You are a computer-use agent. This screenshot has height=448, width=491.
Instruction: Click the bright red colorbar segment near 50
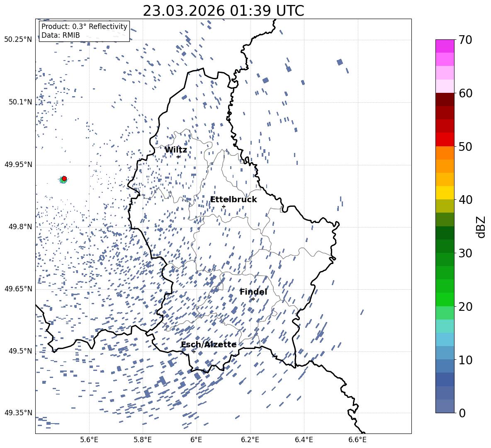445,140
